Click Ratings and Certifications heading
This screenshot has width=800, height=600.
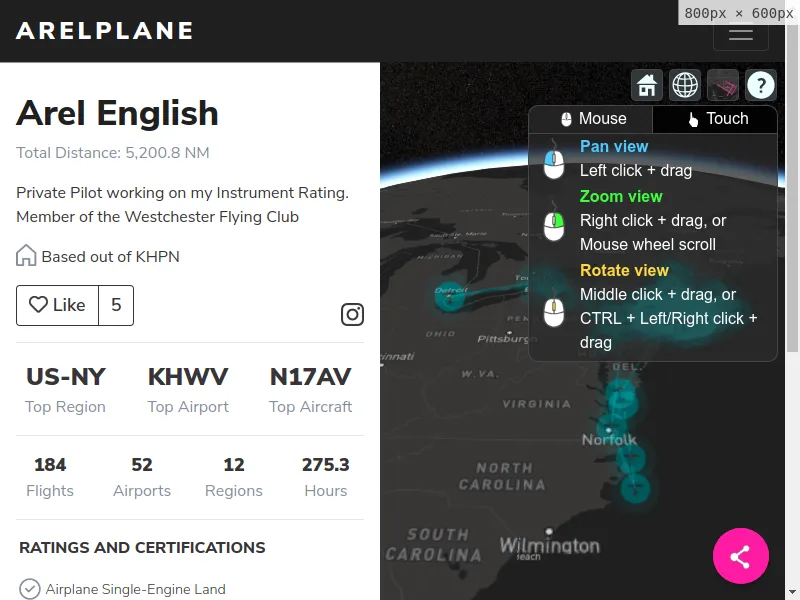coord(142,547)
